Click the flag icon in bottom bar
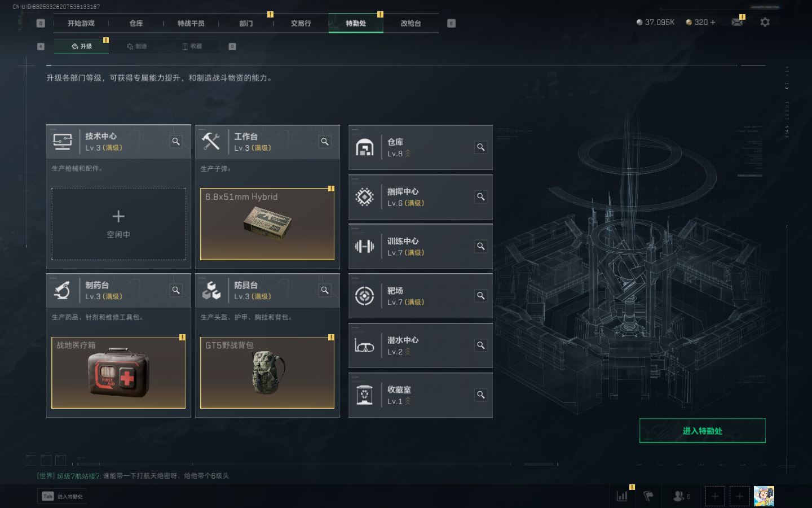Image resolution: width=812 pixels, height=508 pixels. (x=648, y=496)
